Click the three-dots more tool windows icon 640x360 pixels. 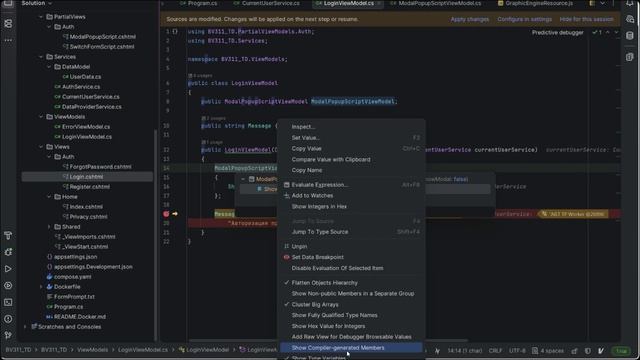8,40
